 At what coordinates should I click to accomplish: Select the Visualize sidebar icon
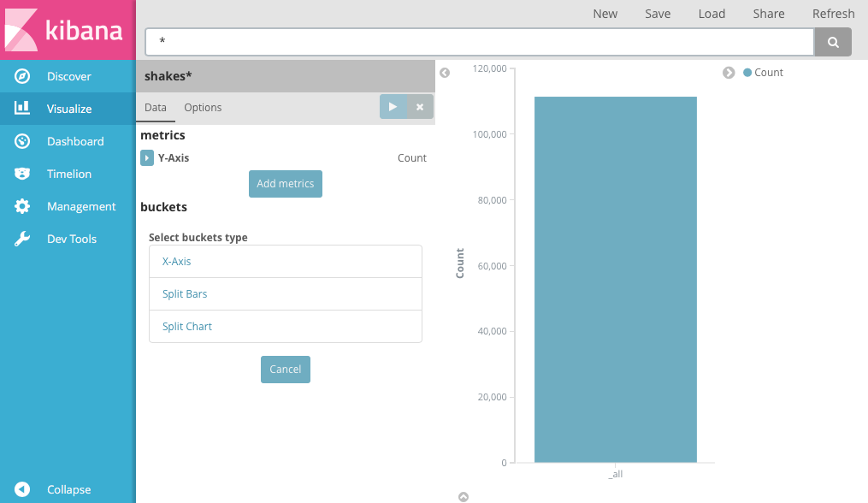pyautogui.click(x=23, y=109)
